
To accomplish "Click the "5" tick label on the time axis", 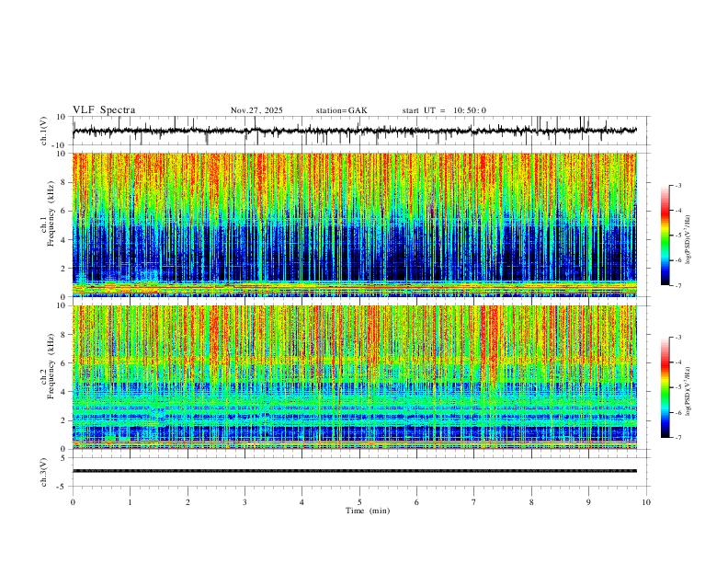I will tap(359, 502).
